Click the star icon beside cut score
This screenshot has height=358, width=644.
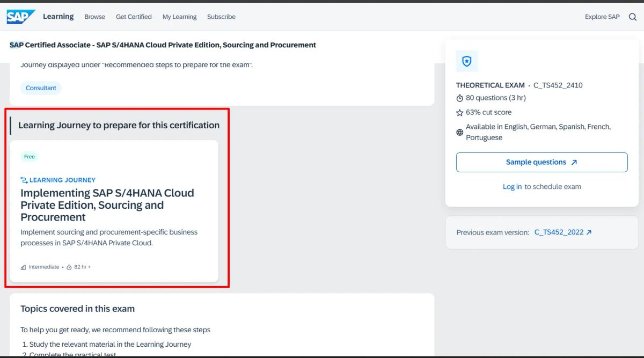[459, 113]
